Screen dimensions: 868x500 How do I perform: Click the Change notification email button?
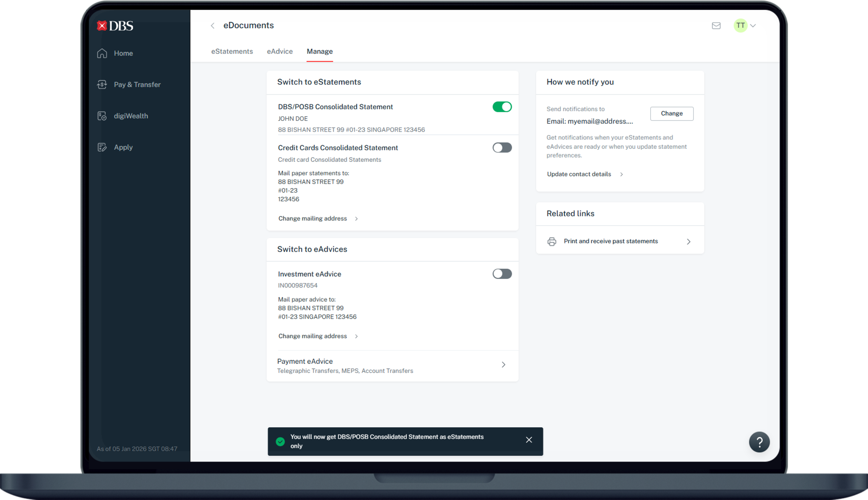[672, 114]
